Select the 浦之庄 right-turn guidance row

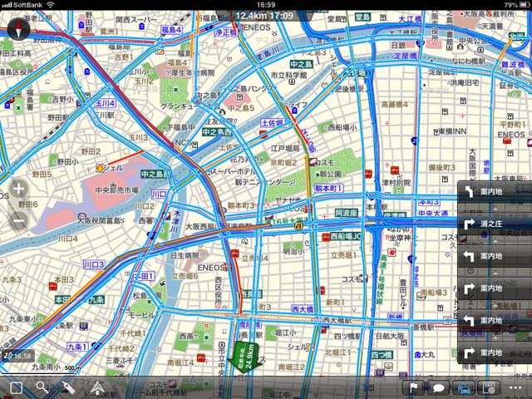coord(495,224)
